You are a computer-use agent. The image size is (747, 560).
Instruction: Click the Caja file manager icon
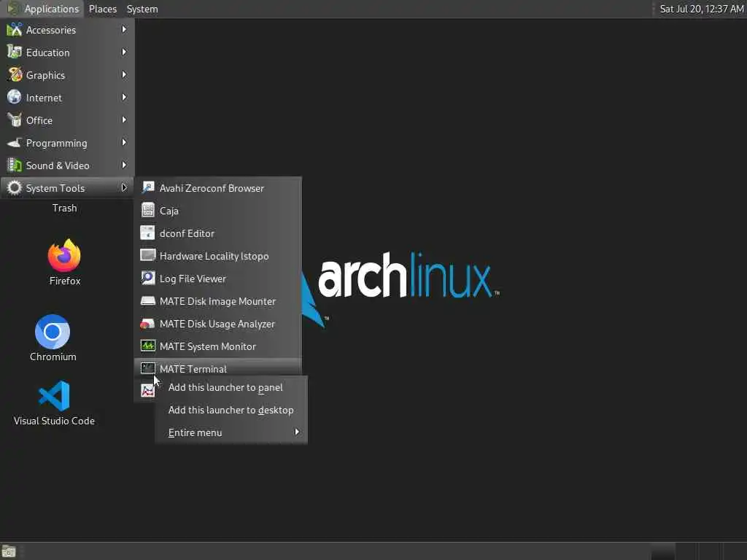[147, 210]
